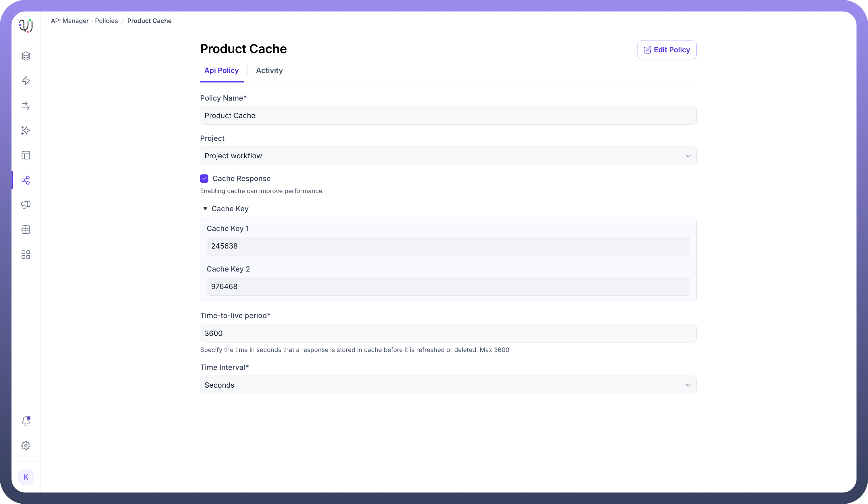Open the megaphone sidebar icon
This screenshot has width=868, height=504.
click(26, 205)
